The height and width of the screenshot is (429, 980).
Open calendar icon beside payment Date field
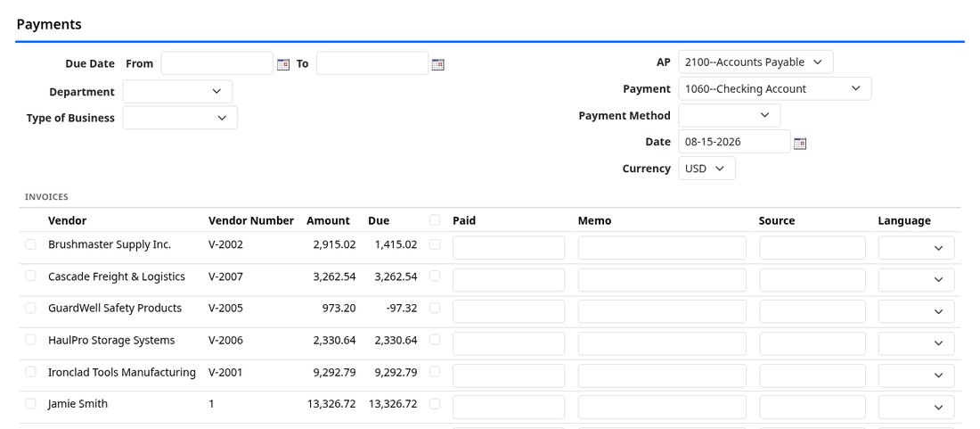click(800, 144)
